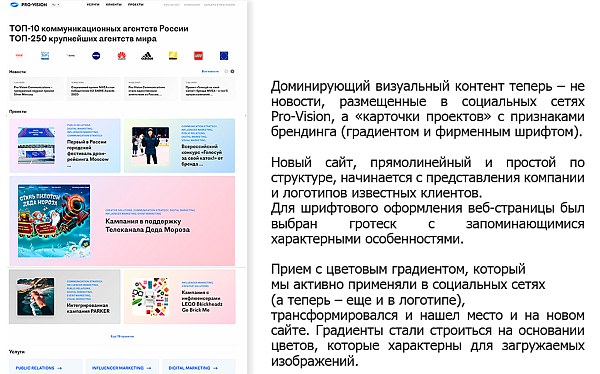Open the 'Голосуй за свой каток' project card
Screen dimensions: 600x374
(x=179, y=145)
